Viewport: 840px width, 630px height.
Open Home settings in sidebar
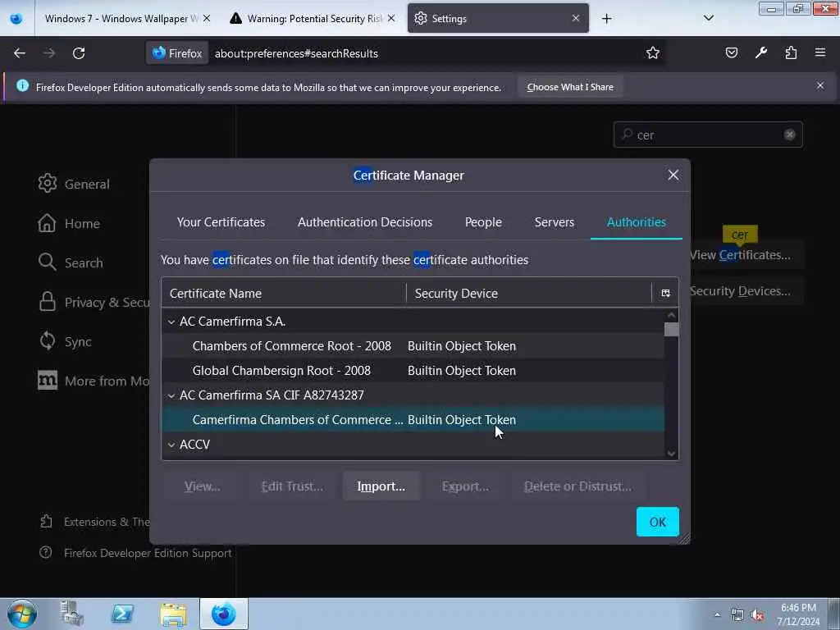coord(69,223)
